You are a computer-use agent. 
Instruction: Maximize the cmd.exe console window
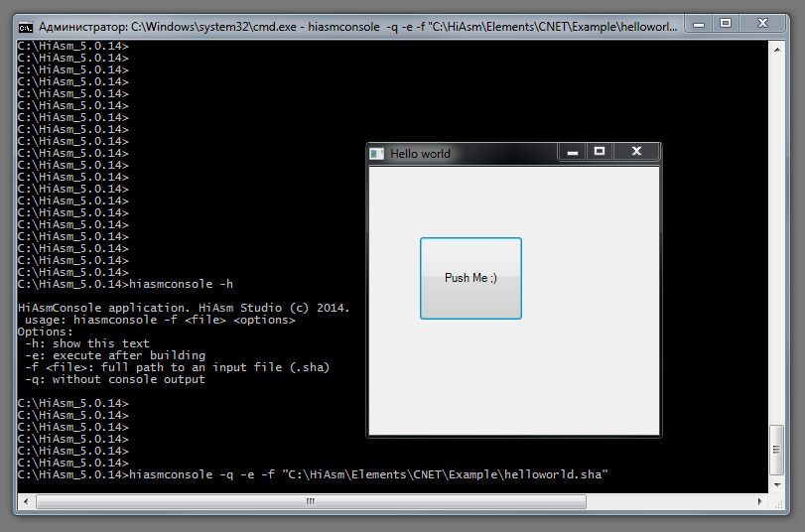pyautogui.click(x=725, y=24)
